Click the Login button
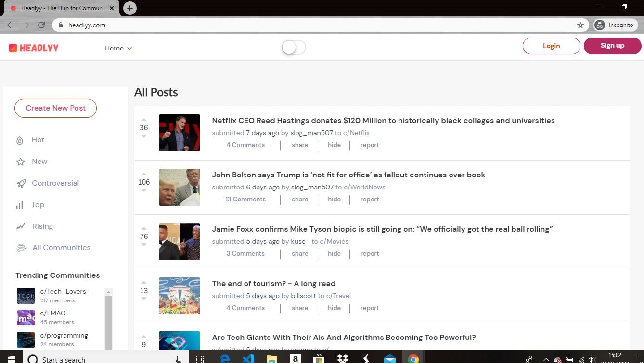 (x=551, y=46)
